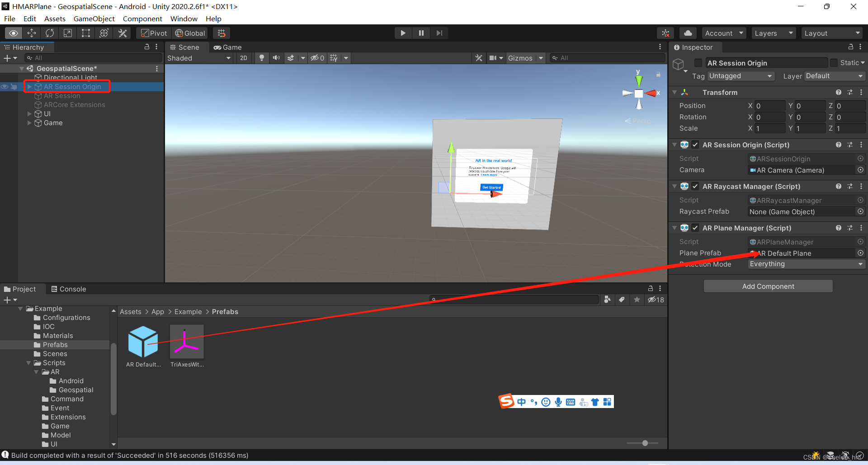Open Detection Mode Everything dropdown
Image resolution: width=868 pixels, height=465 pixels.
point(807,264)
